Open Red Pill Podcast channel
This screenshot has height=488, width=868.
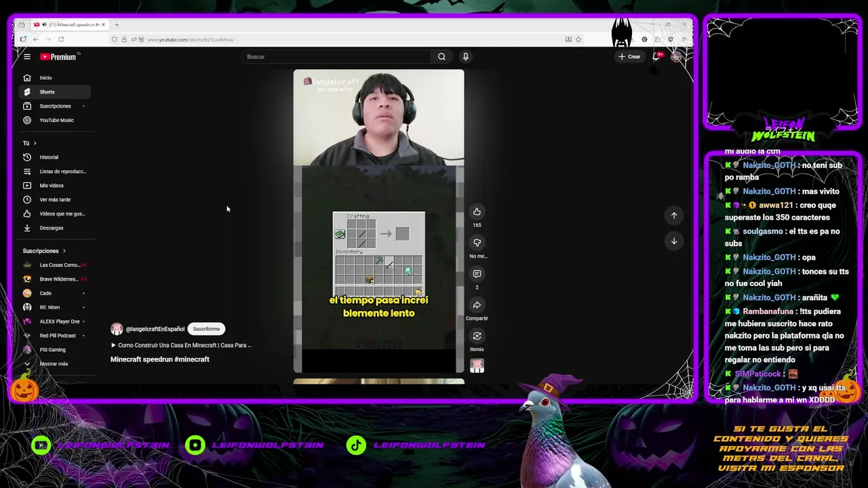click(x=54, y=335)
